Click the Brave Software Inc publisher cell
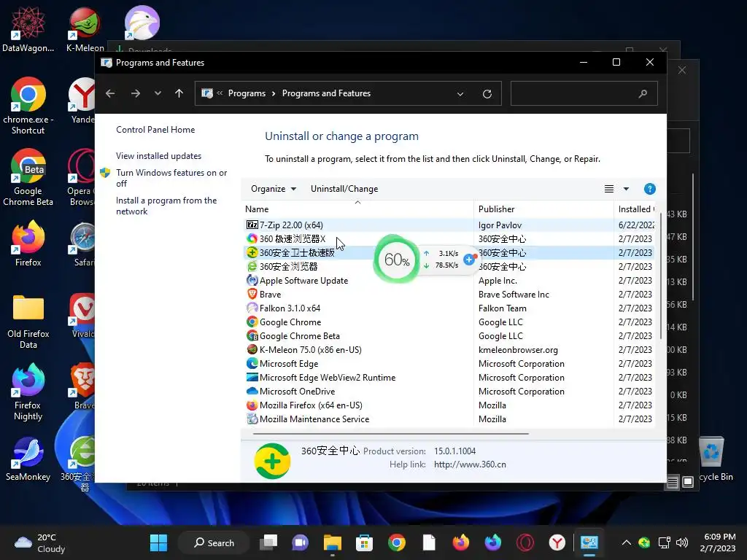Image resolution: width=747 pixels, height=560 pixels. tap(514, 295)
